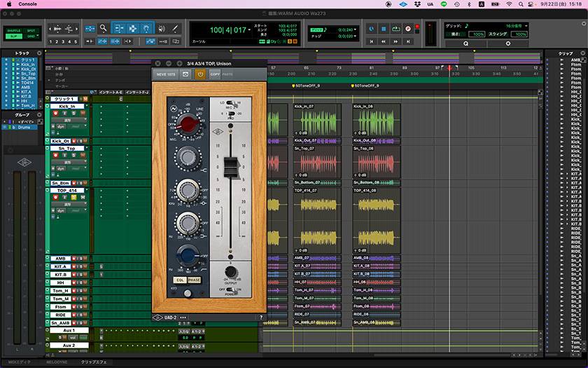Switch to the MELODYNE tab

[57, 362]
